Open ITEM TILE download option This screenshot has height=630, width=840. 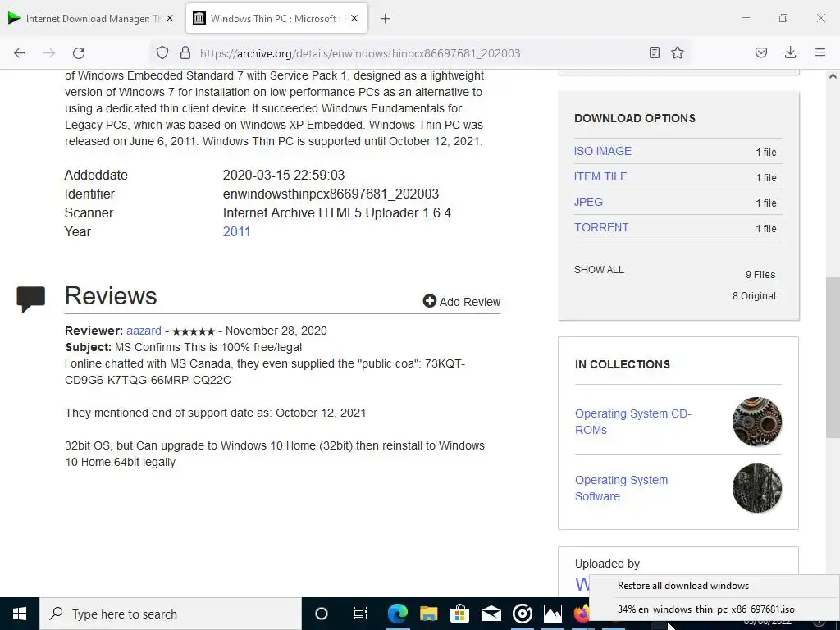pyautogui.click(x=600, y=176)
